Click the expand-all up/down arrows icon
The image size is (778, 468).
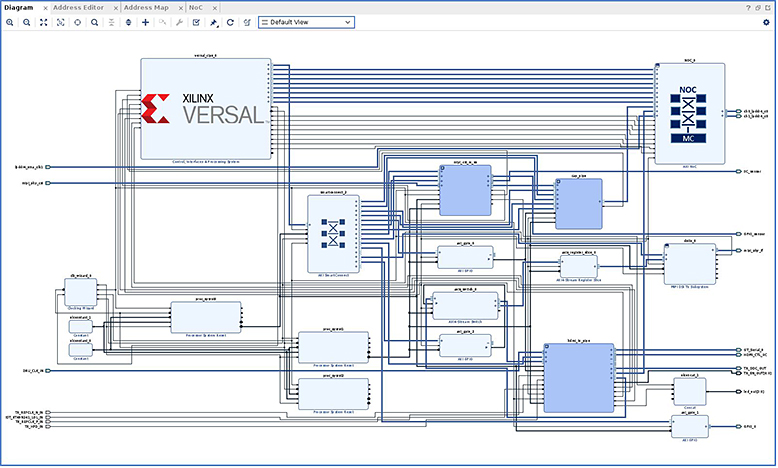[129, 22]
